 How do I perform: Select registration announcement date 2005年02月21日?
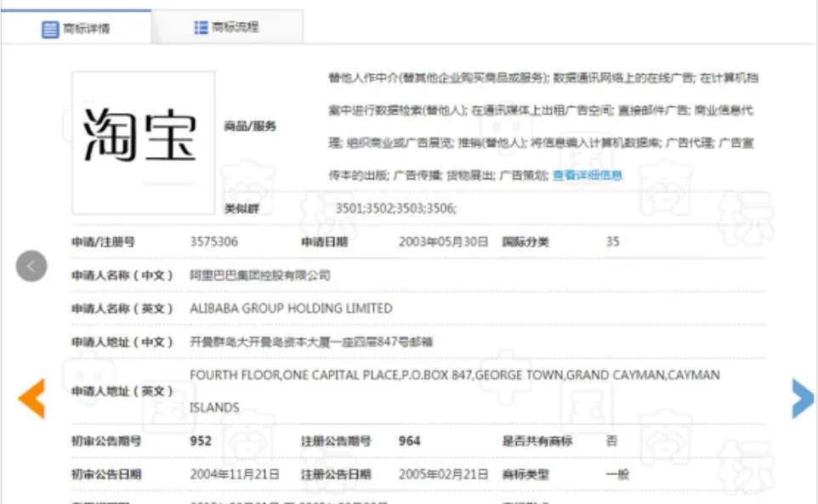click(x=443, y=474)
